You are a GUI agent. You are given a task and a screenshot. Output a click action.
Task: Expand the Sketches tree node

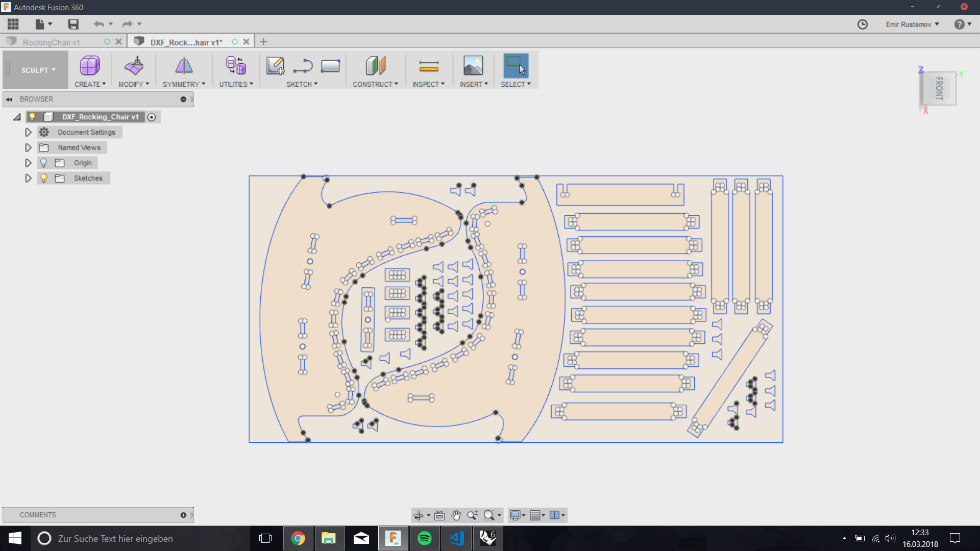(28, 178)
